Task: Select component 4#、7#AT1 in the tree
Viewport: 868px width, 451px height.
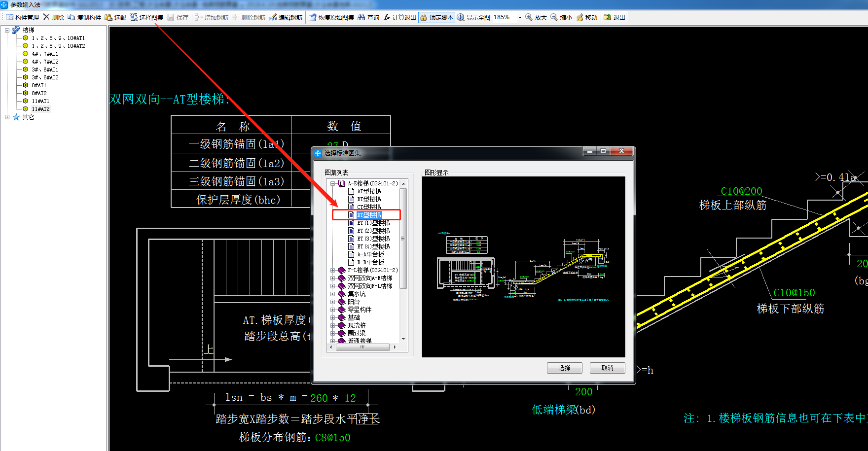Action: point(45,54)
